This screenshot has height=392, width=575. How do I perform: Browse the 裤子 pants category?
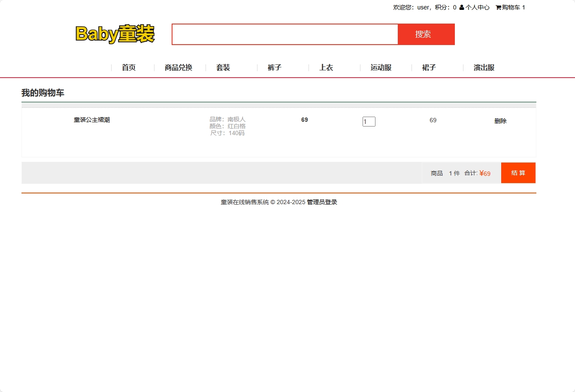click(x=274, y=67)
